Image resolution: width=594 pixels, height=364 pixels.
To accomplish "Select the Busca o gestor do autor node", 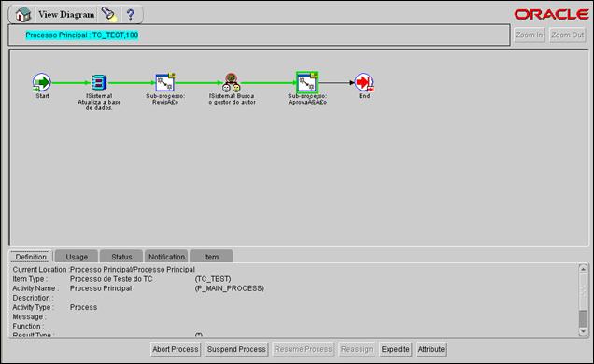I will coord(231,82).
